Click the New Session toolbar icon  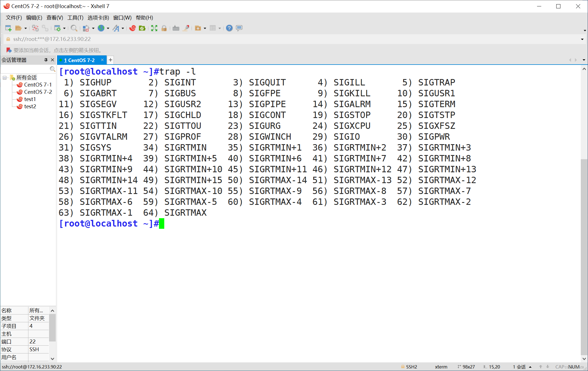[8, 28]
